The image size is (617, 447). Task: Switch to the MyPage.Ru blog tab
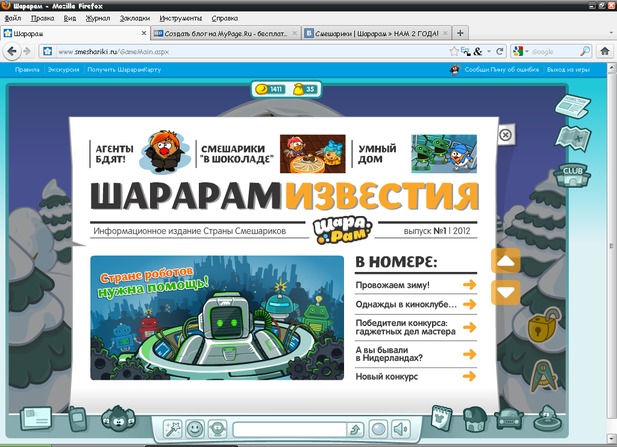point(225,33)
